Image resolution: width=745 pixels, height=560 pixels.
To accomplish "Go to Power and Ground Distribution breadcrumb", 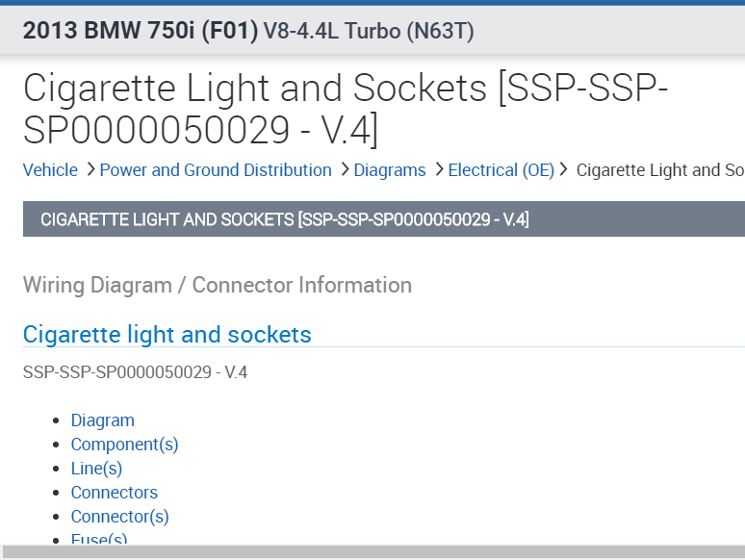I will click(216, 170).
